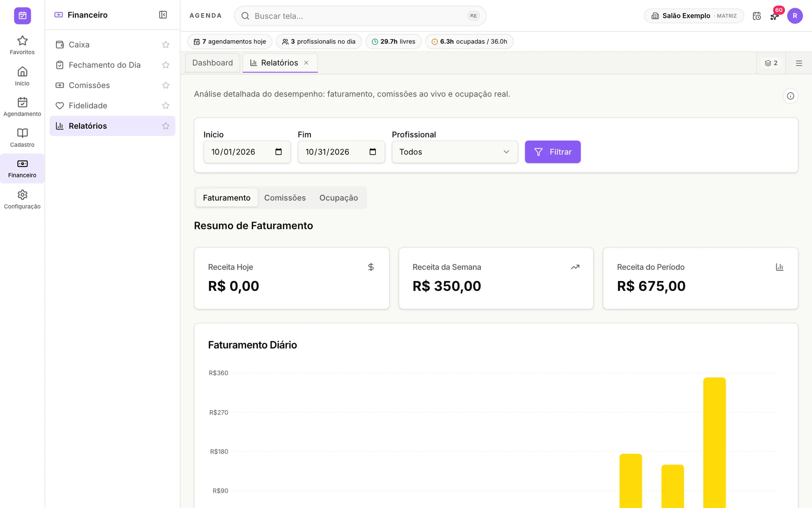This screenshot has width=812, height=508.
Task: Collapse the Financeiro side panel
Action: pos(163,15)
